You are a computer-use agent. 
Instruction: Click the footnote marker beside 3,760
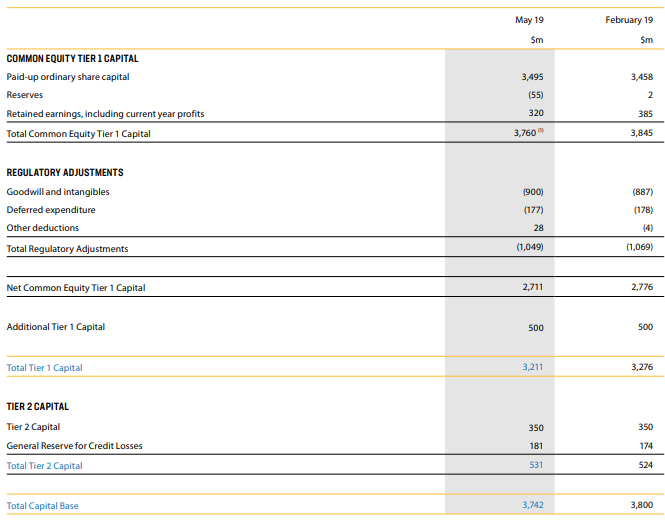[541, 131]
